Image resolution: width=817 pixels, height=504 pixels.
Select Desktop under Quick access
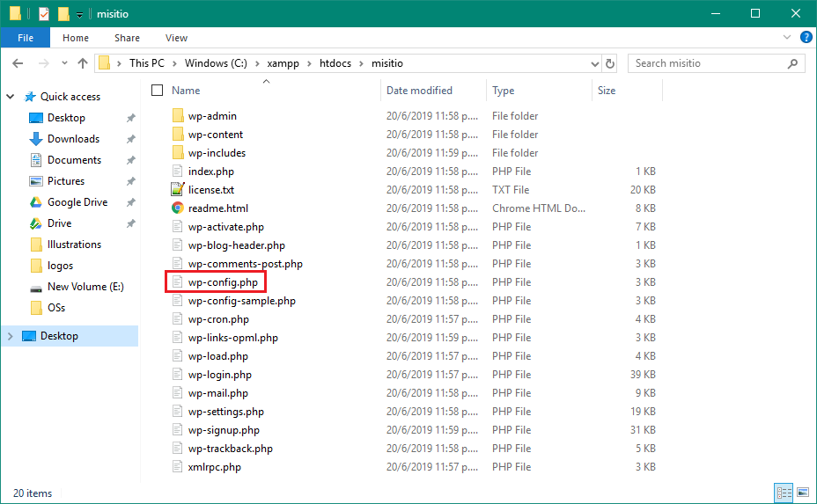click(x=66, y=118)
